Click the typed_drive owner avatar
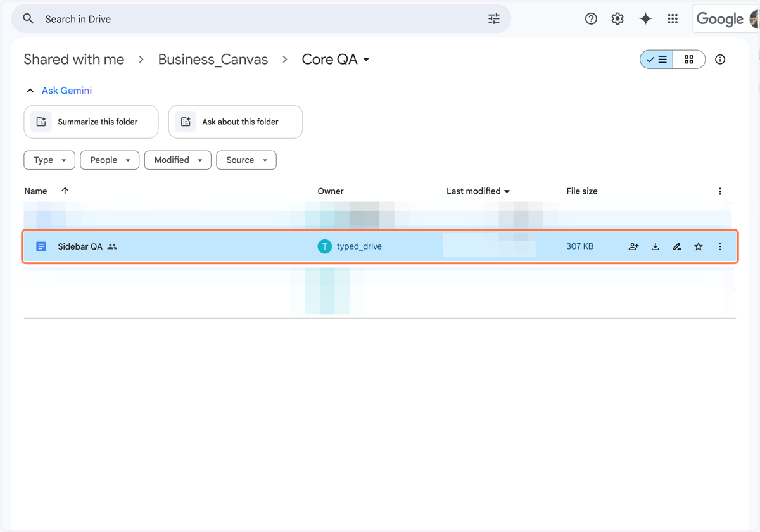 tap(324, 246)
